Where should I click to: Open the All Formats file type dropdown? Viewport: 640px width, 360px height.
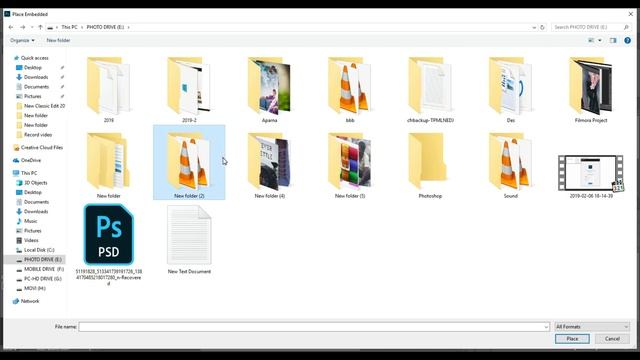pyautogui.click(x=592, y=327)
